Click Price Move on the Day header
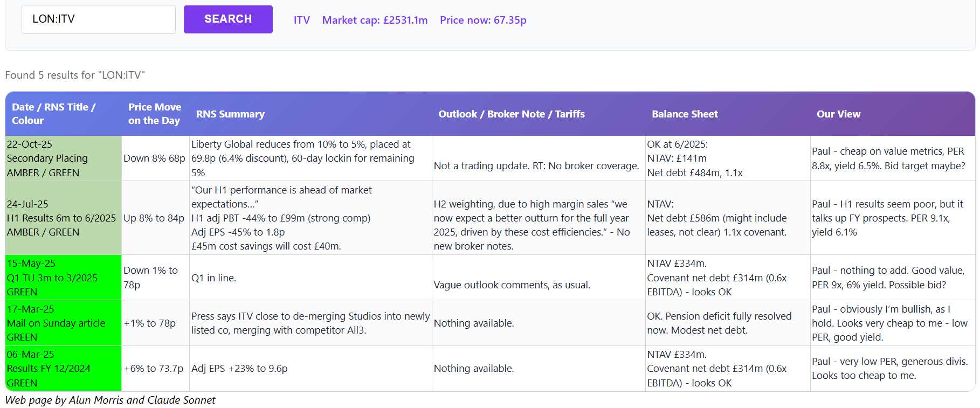 (155, 114)
